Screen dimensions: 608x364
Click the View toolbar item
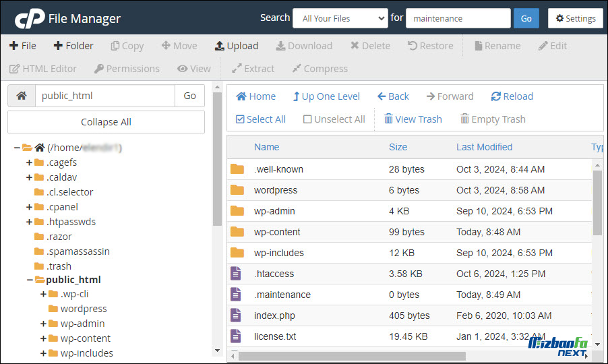[x=194, y=69]
